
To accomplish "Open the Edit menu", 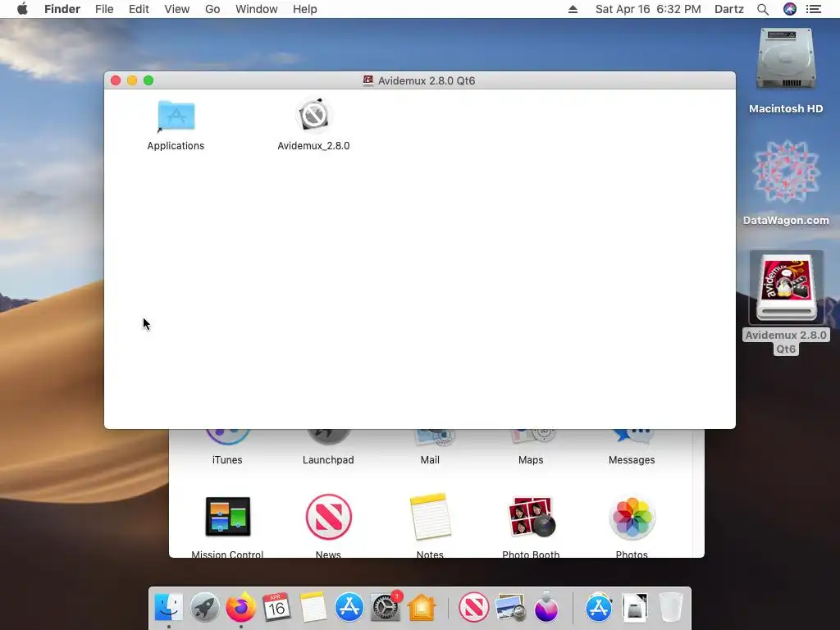I will 139,9.
